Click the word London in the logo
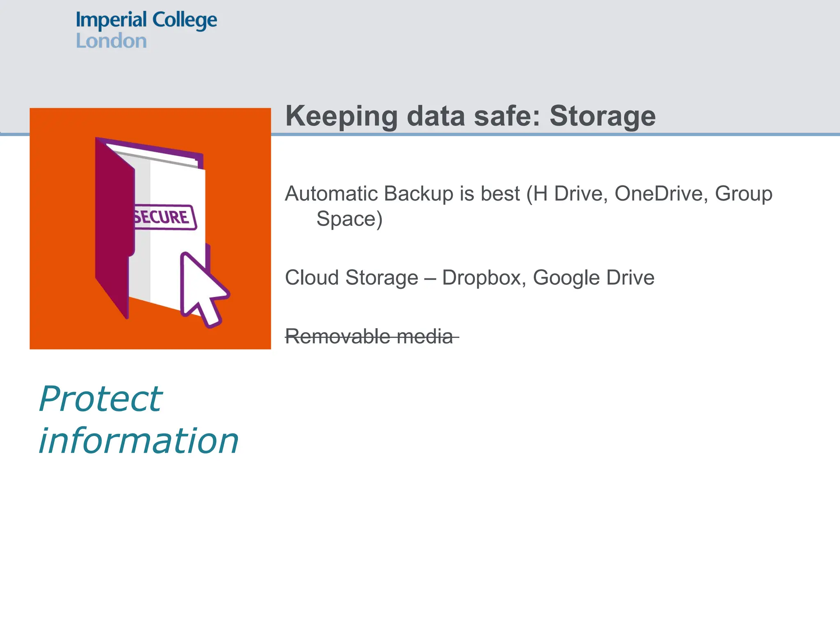Screen dimensions: 840x630 click(x=111, y=41)
